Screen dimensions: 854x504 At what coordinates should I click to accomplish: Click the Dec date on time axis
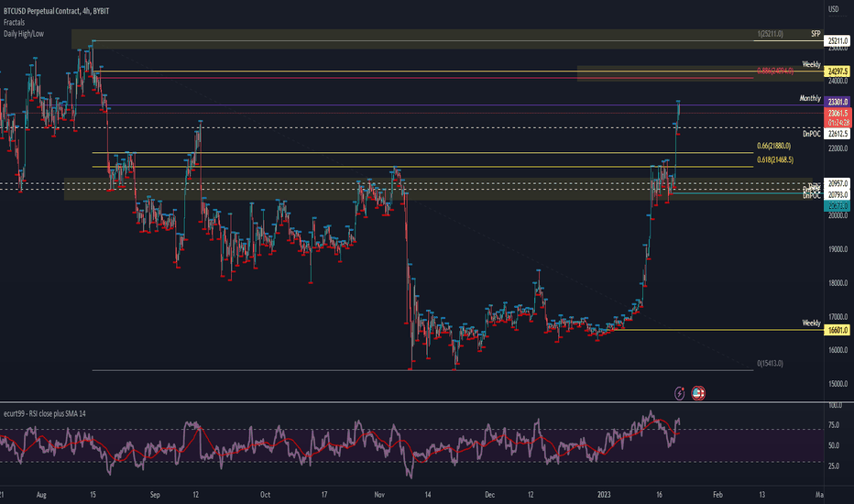[x=489, y=495]
